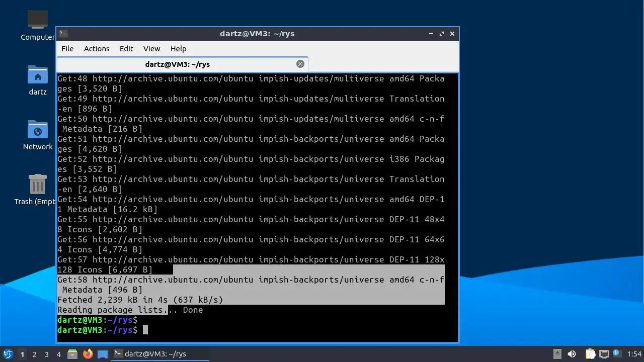Click the Get:58 output line

(251, 285)
